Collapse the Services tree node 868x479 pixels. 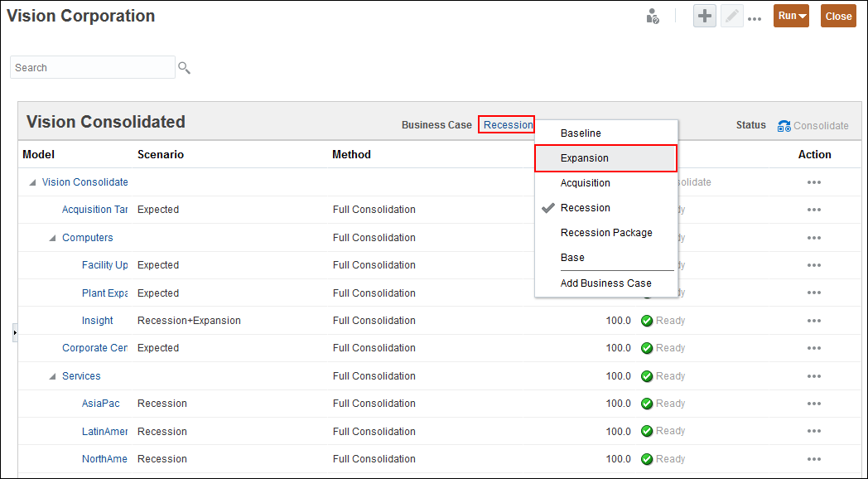(x=52, y=376)
